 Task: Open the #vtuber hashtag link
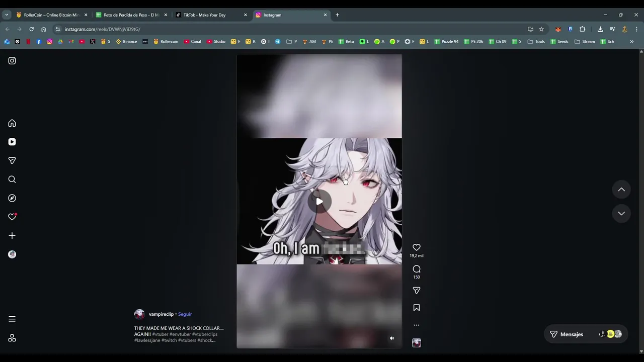(160, 334)
